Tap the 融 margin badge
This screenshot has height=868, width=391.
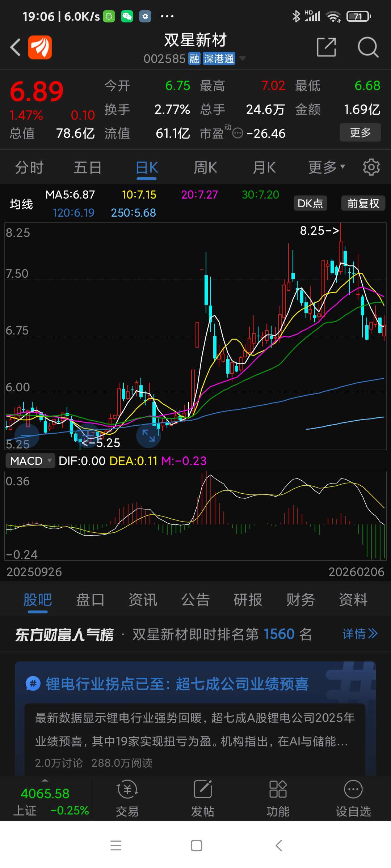[x=194, y=59]
